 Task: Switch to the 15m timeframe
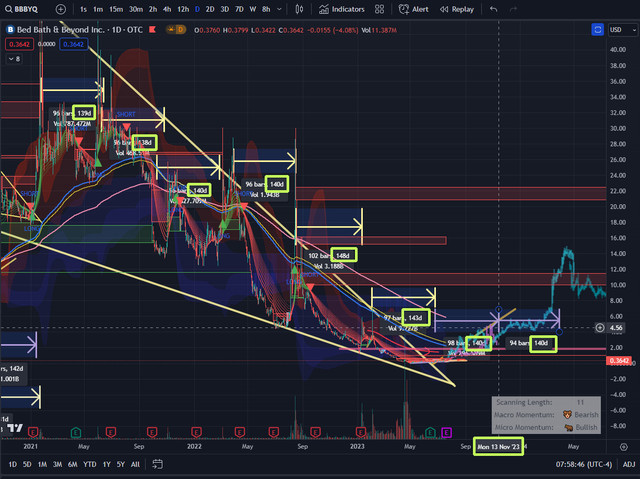coord(116,9)
